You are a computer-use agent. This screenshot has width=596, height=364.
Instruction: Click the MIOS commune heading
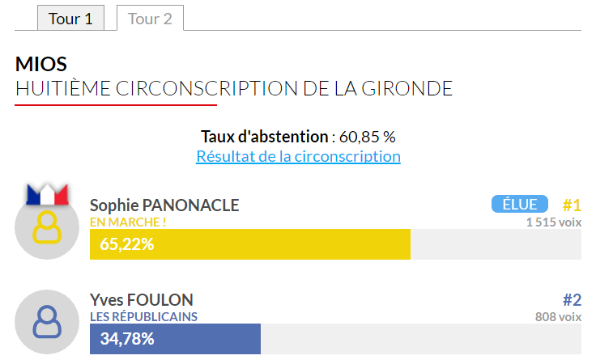(41, 64)
